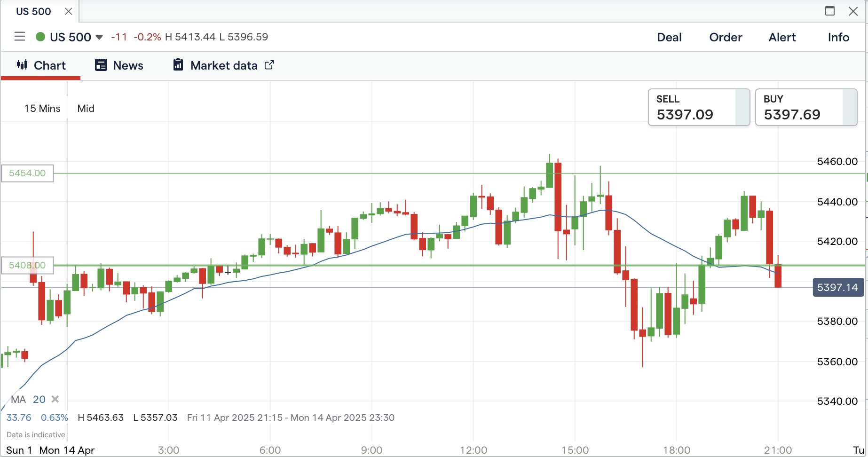
Task: Click the maximize window icon
Action: pos(830,11)
